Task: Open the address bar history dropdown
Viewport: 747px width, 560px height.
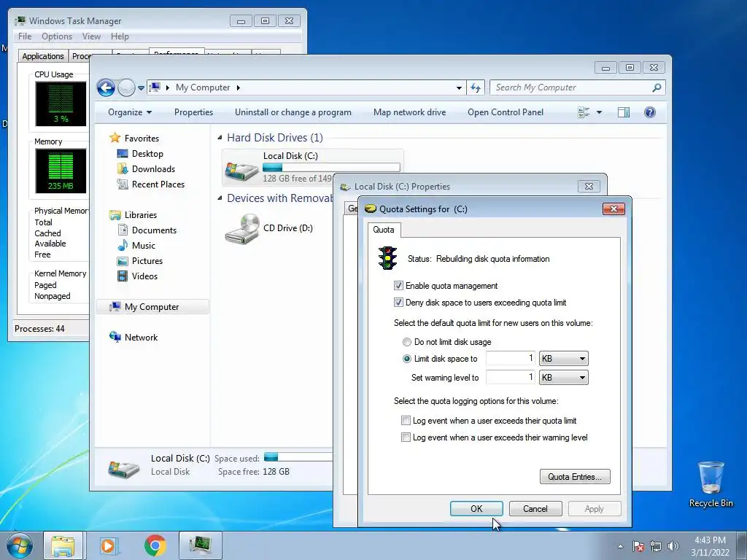Action: [x=459, y=87]
